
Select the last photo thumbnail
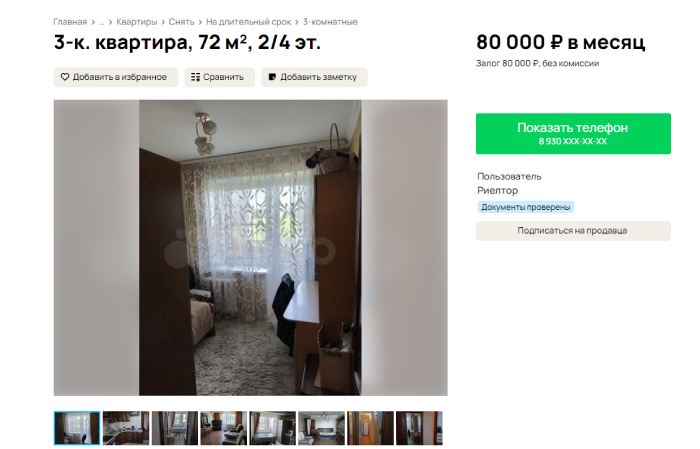419,428
